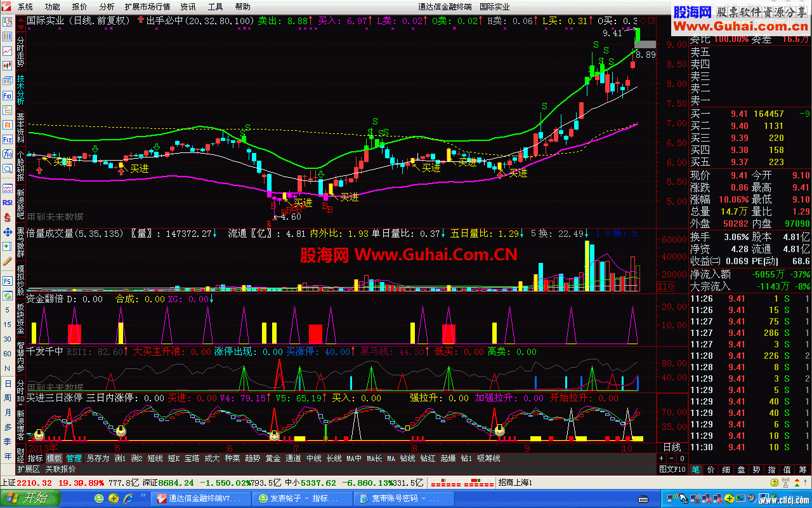Open Internet Explorer from quick launch
Screen dimensions: 812x508
click(x=129, y=498)
